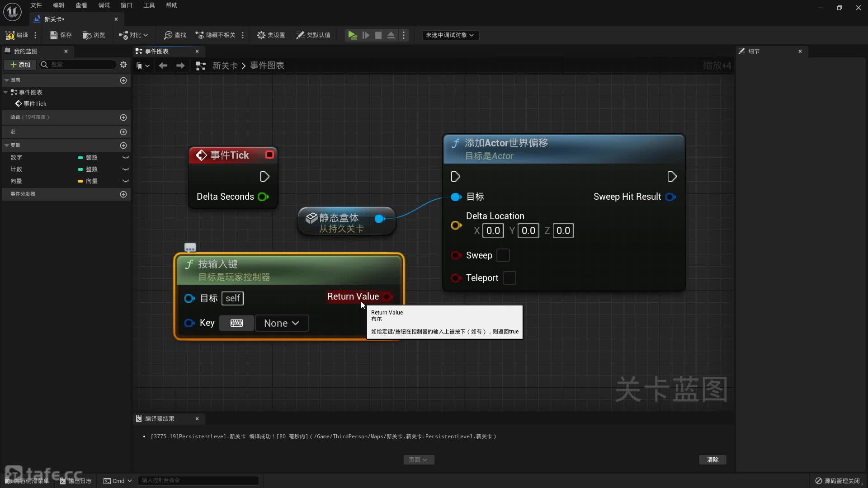Open 类默认值 class defaults
868x488 pixels.
pos(313,35)
